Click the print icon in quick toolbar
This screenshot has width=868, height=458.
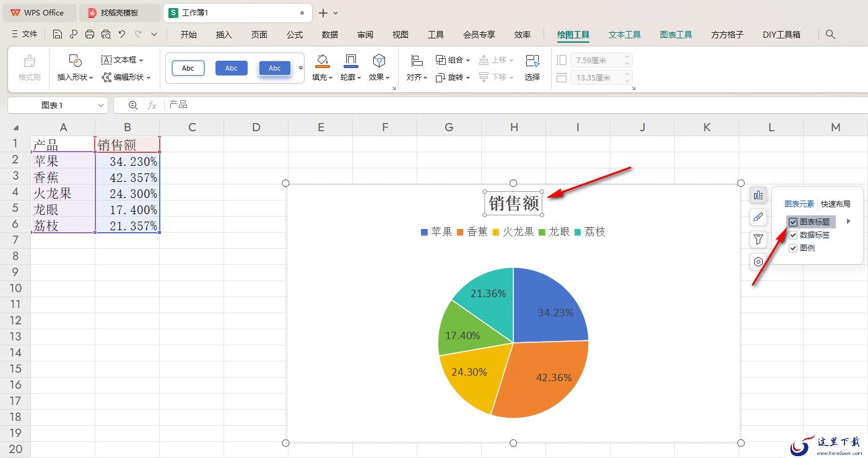(90, 35)
